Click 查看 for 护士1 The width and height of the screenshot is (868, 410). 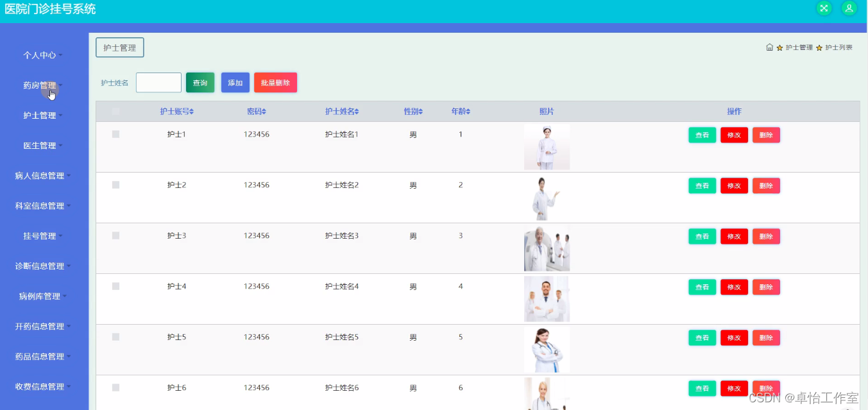(x=702, y=135)
